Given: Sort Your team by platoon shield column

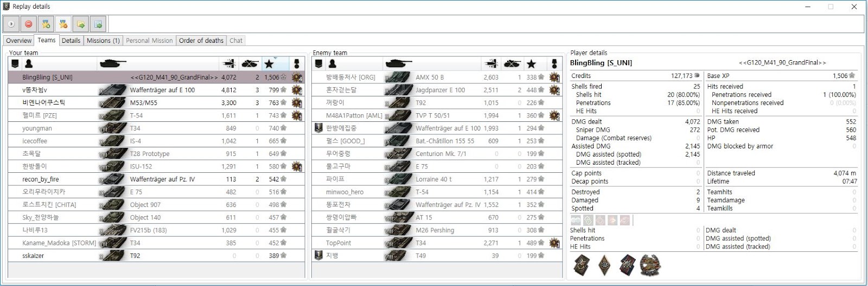Looking at the screenshot, I should (x=15, y=64).
